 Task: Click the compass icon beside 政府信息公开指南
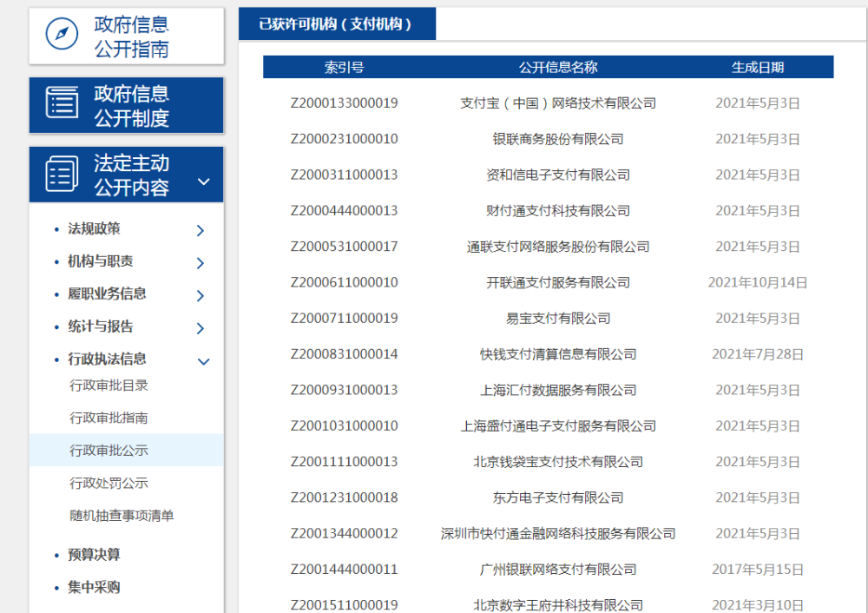(x=62, y=34)
